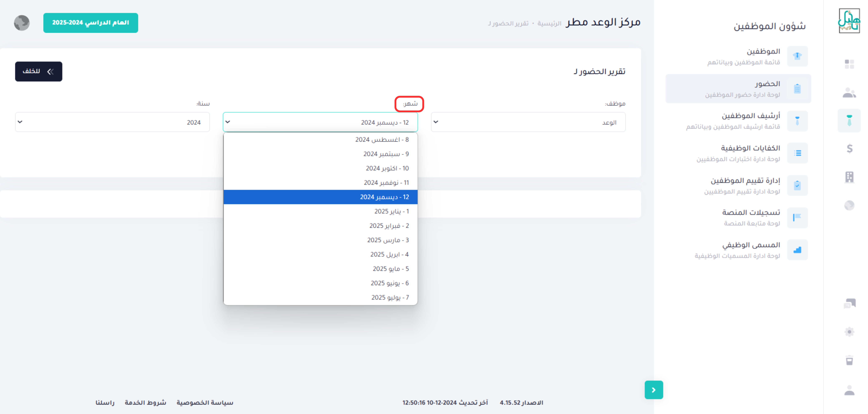868x414 pixels.
Task: Click the globe avatar in top bar
Action: [22, 23]
